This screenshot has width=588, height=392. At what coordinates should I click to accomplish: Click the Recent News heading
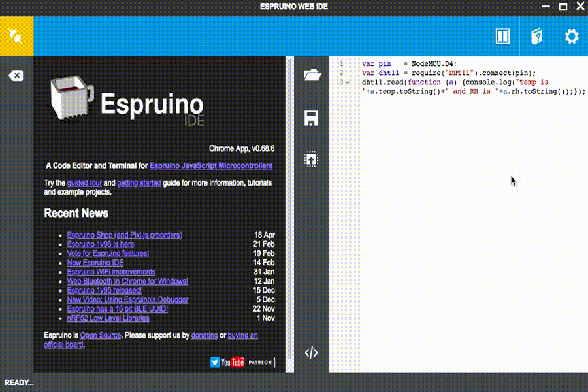(76, 214)
